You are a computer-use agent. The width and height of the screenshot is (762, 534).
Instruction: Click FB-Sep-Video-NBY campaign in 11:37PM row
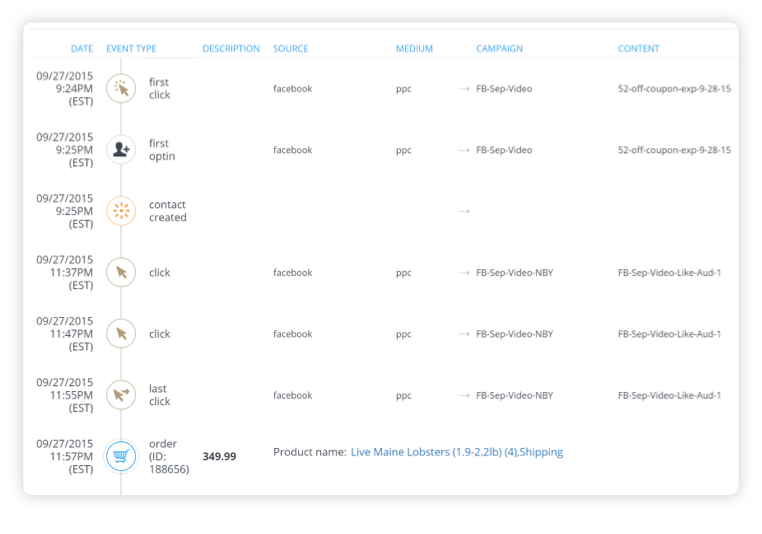pos(515,273)
